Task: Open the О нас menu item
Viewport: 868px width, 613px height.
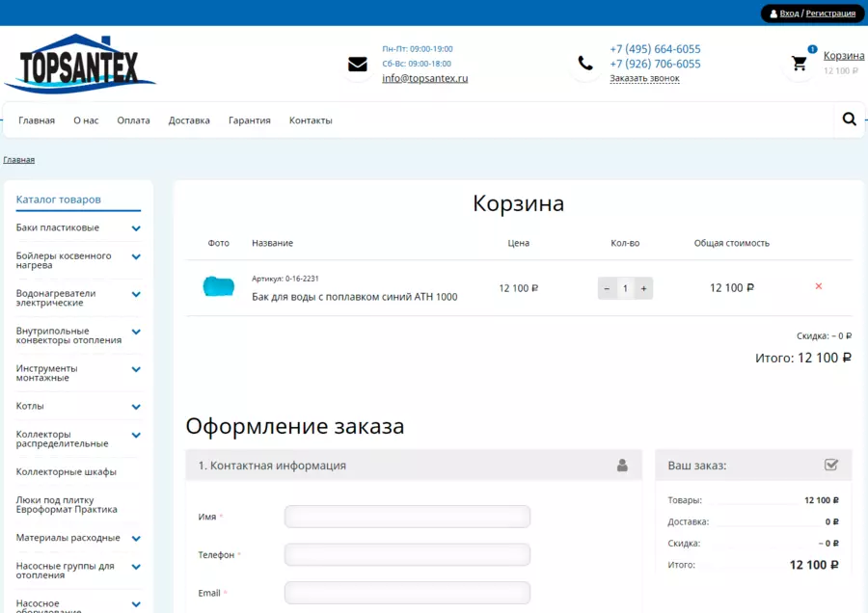Action: (86, 120)
